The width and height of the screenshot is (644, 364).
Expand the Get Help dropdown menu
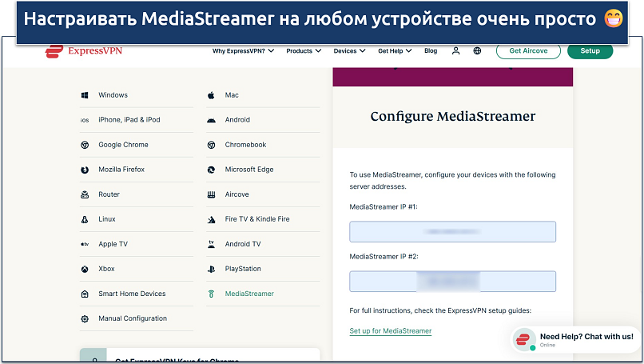(x=395, y=51)
